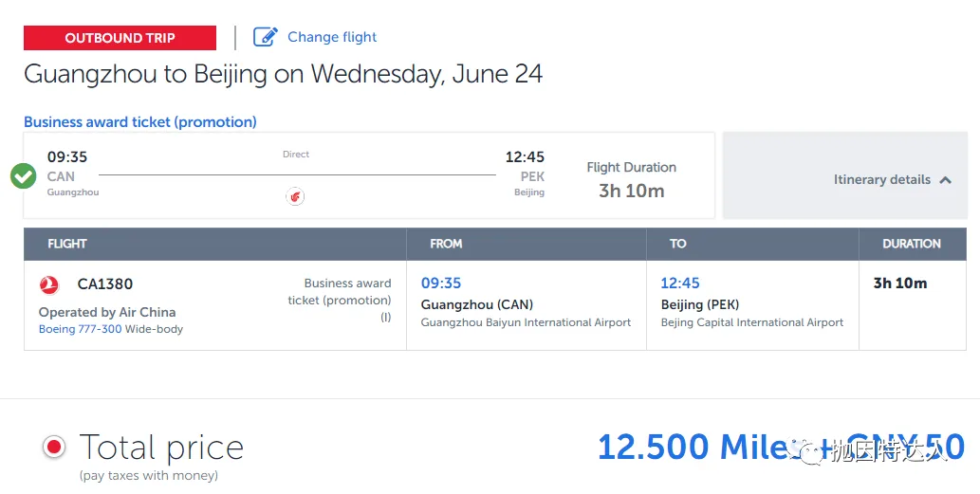Click the green selected-flight checkmark icon
Viewport: 980px width, 494px height.
coord(24,176)
